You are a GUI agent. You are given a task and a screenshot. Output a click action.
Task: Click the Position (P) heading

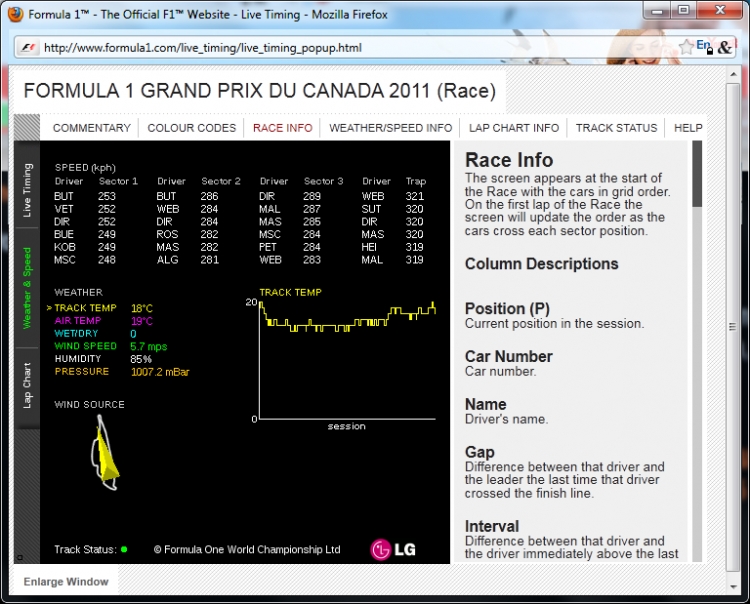coord(507,308)
